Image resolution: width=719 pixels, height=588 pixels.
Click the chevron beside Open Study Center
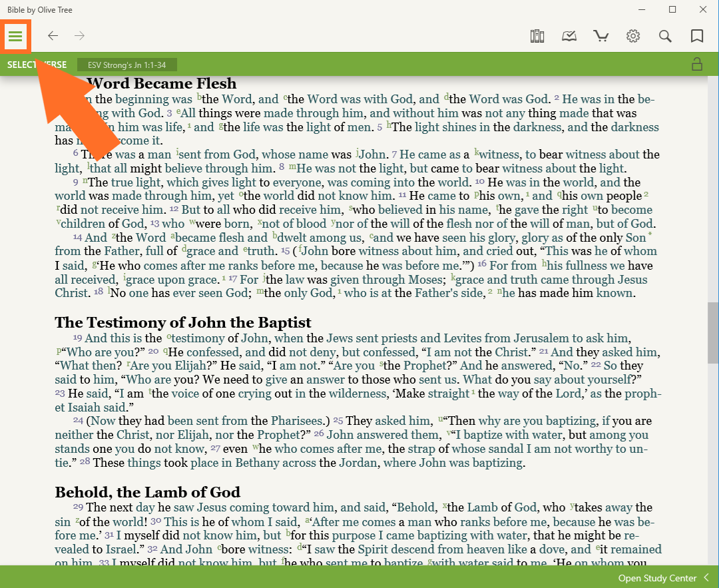[706, 578]
